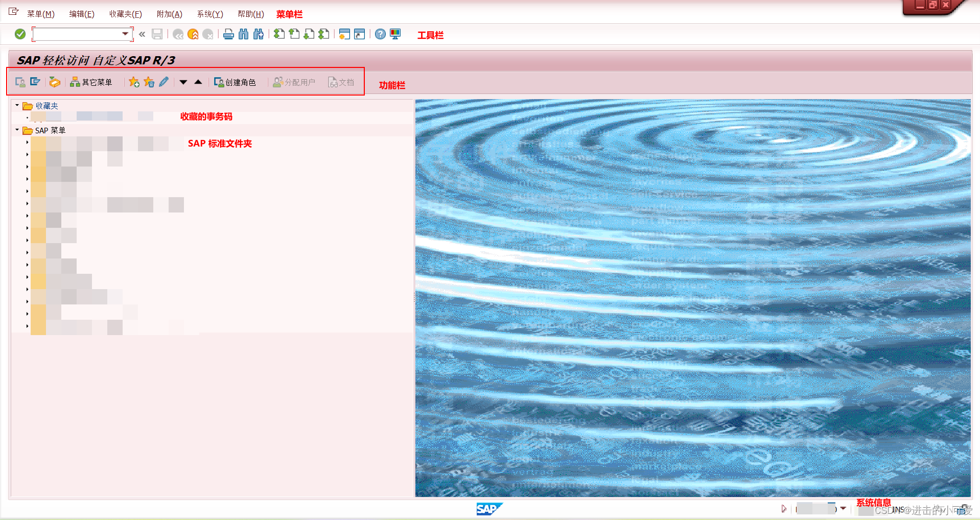Click the lock icon in the status bar

[x=963, y=509]
